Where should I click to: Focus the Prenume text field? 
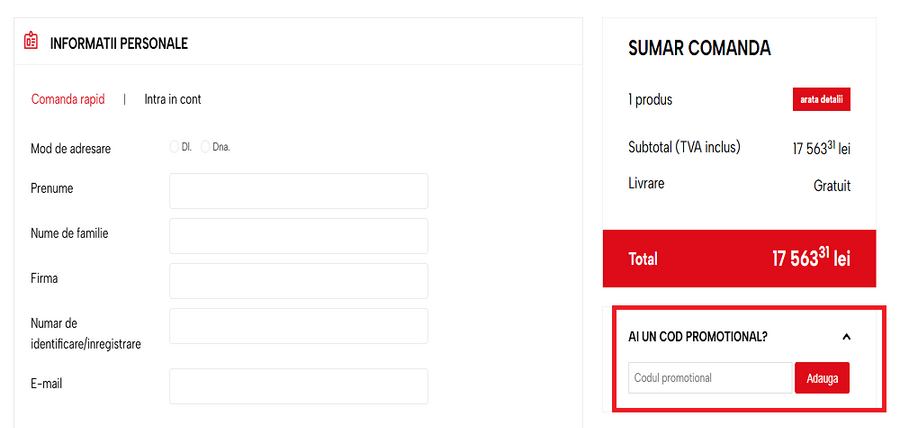tap(298, 191)
